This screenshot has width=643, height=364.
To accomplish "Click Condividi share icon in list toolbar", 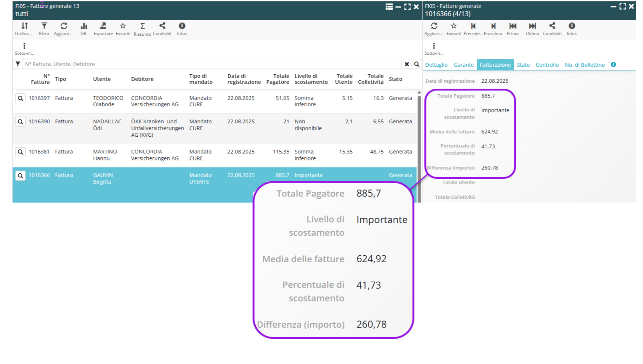I will click(162, 26).
